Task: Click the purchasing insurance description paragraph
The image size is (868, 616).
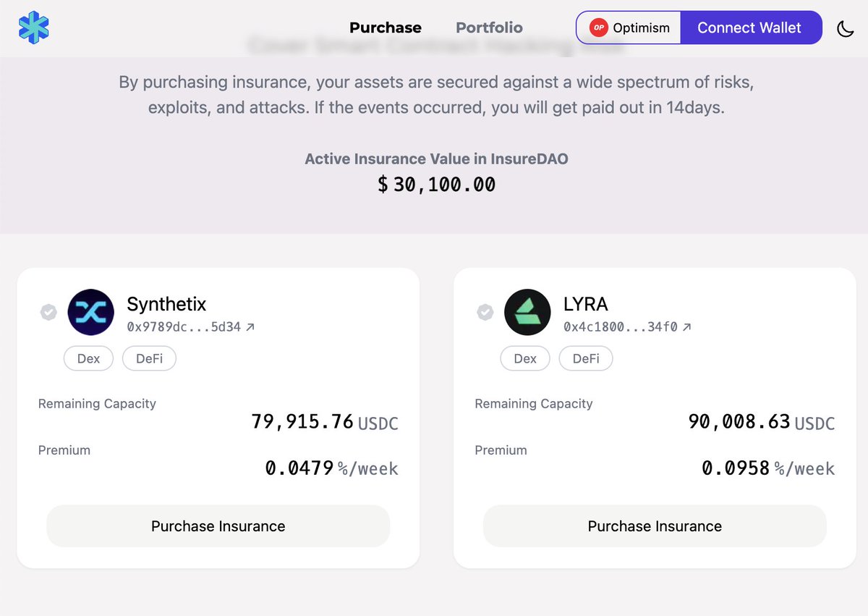Action: coord(436,95)
